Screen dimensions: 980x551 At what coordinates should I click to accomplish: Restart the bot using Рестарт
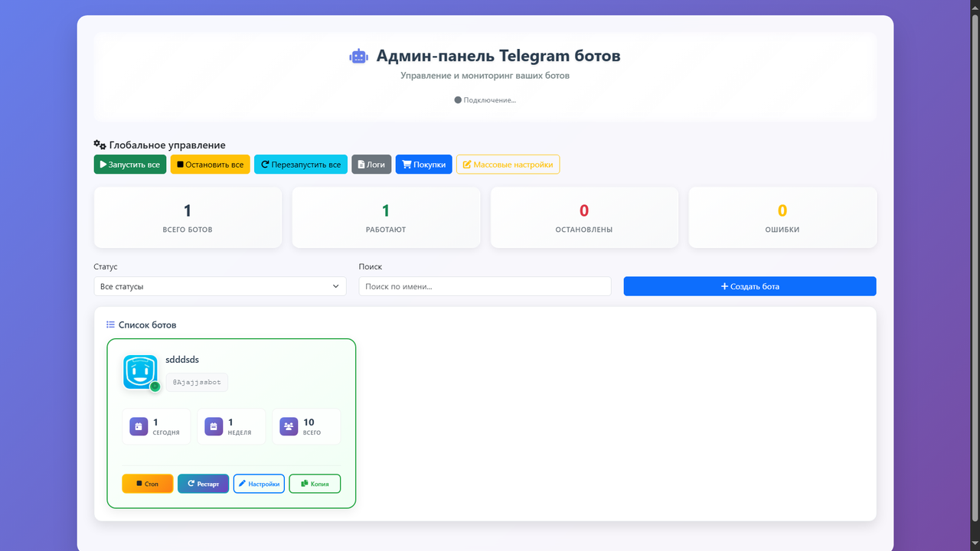click(203, 484)
